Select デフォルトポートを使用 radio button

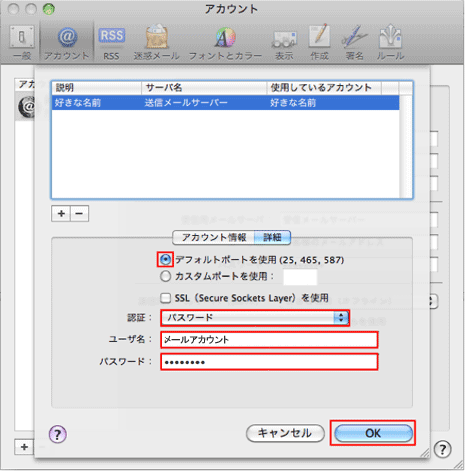(x=165, y=260)
